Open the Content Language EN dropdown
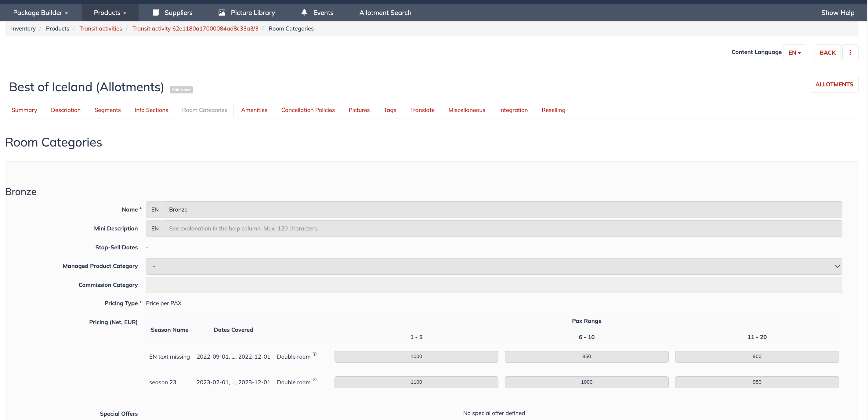Image resolution: width=868 pixels, height=420 pixels. tap(794, 52)
